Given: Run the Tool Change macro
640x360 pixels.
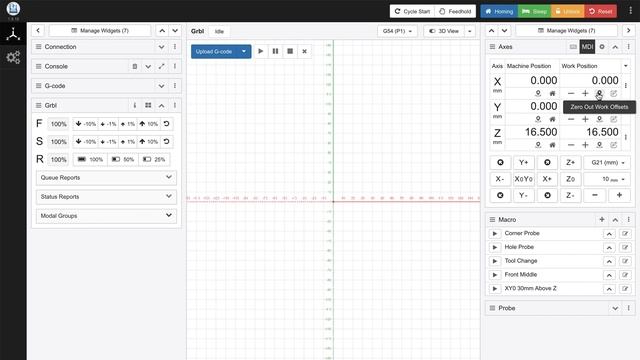Looking at the screenshot, I should coord(495,261).
